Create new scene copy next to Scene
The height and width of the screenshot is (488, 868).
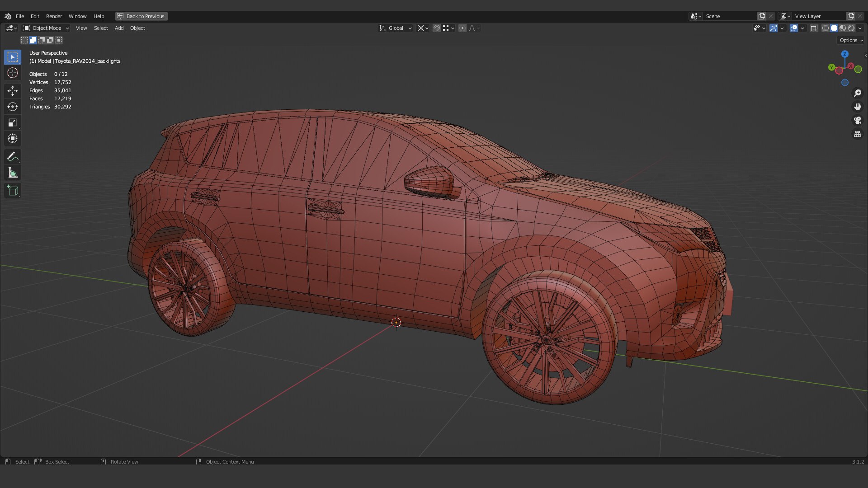(762, 16)
